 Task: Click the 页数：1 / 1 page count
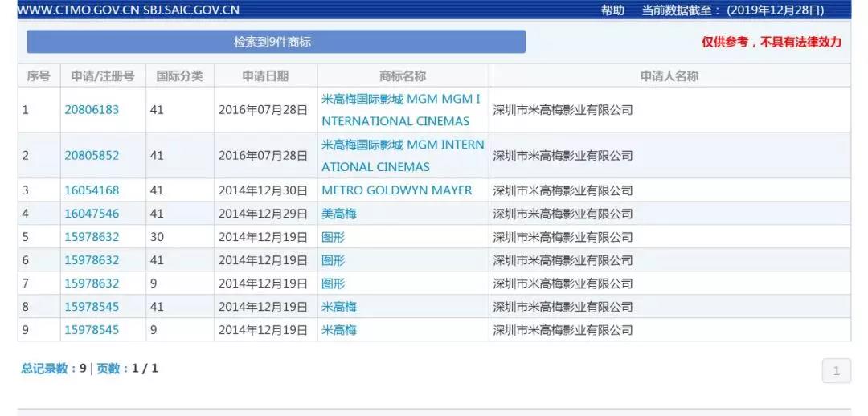(x=127, y=368)
